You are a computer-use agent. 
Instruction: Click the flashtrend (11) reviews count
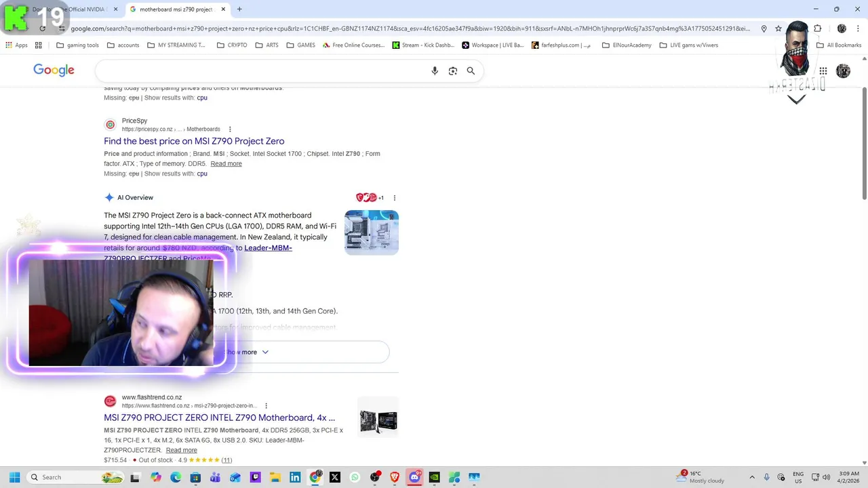pos(226,460)
